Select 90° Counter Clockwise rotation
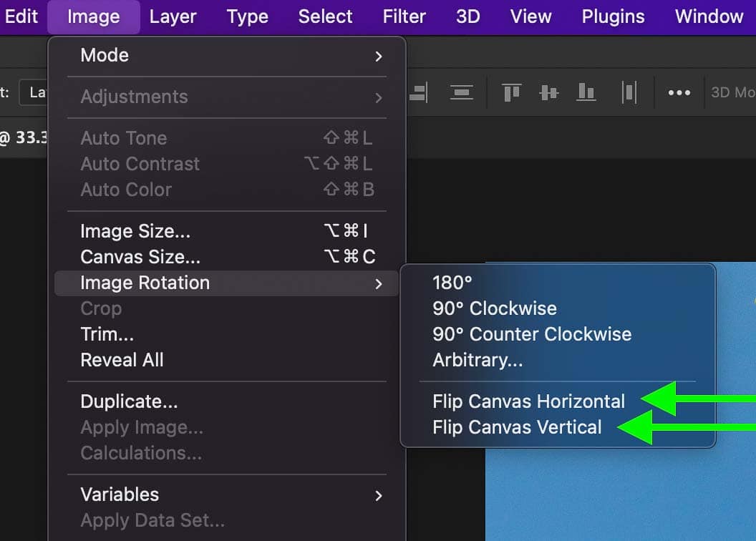Viewport: 756px width, 541px height. click(531, 334)
